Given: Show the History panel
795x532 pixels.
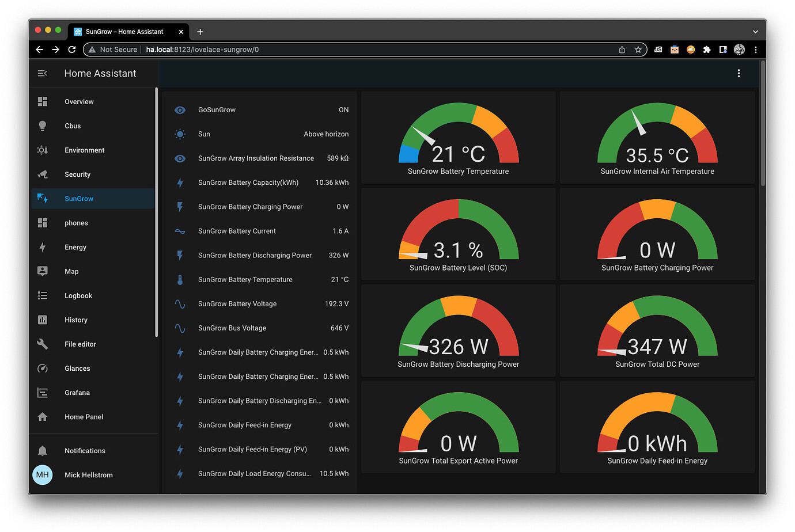Looking at the screenshot, I should (x=92, y=320).
